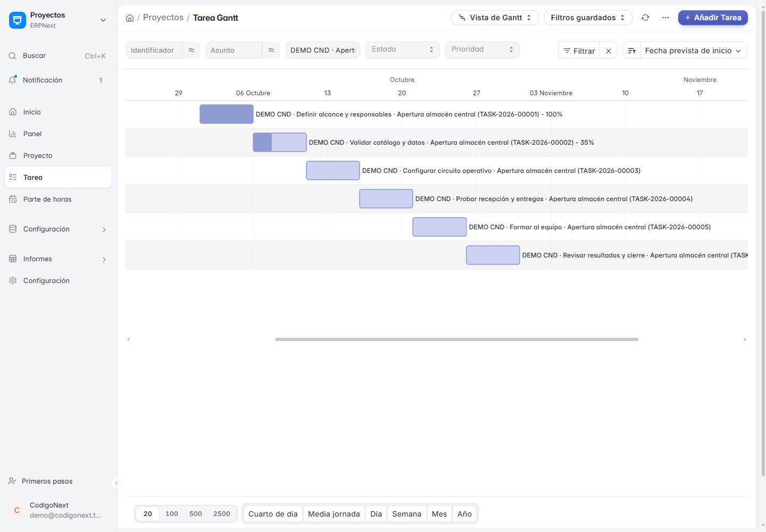Click the Proyectos ERPNext app logo

(x=18, y=20)
